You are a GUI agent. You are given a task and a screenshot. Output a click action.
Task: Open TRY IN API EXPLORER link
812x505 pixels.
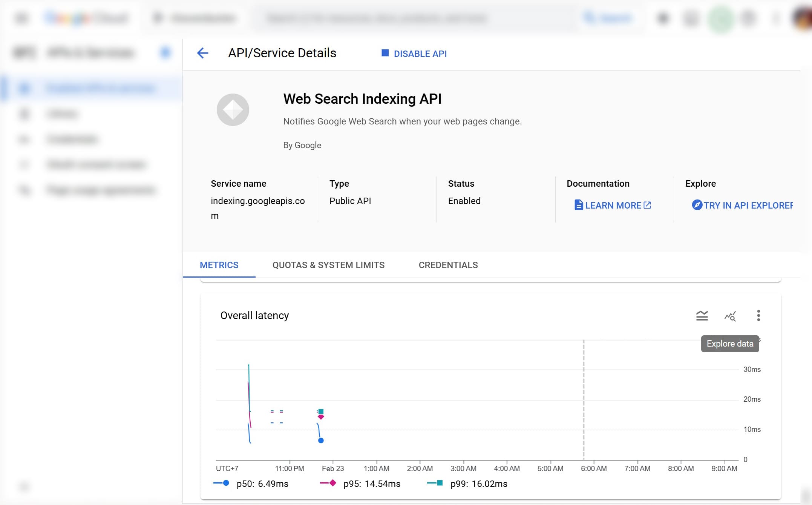point(743,205)
